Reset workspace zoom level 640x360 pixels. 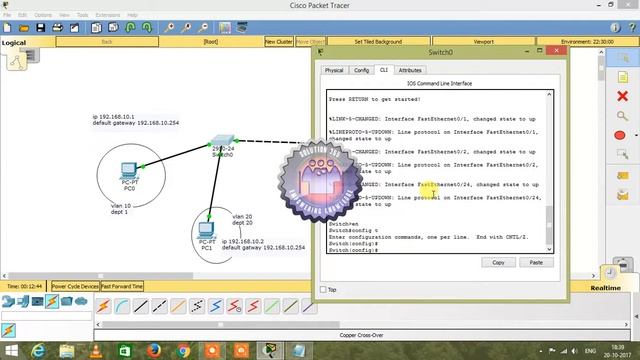186,28
